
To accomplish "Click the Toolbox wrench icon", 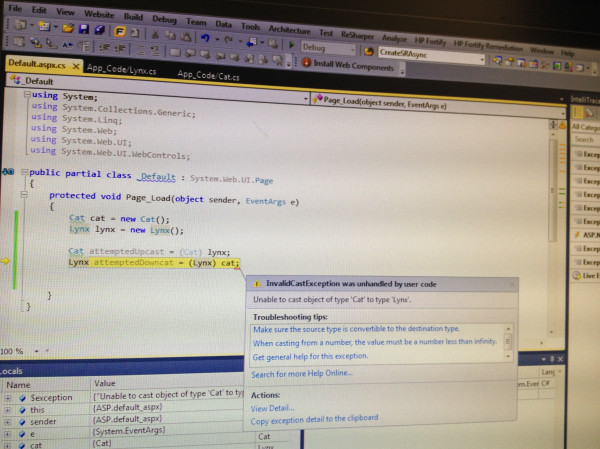I will pos(545,65).
